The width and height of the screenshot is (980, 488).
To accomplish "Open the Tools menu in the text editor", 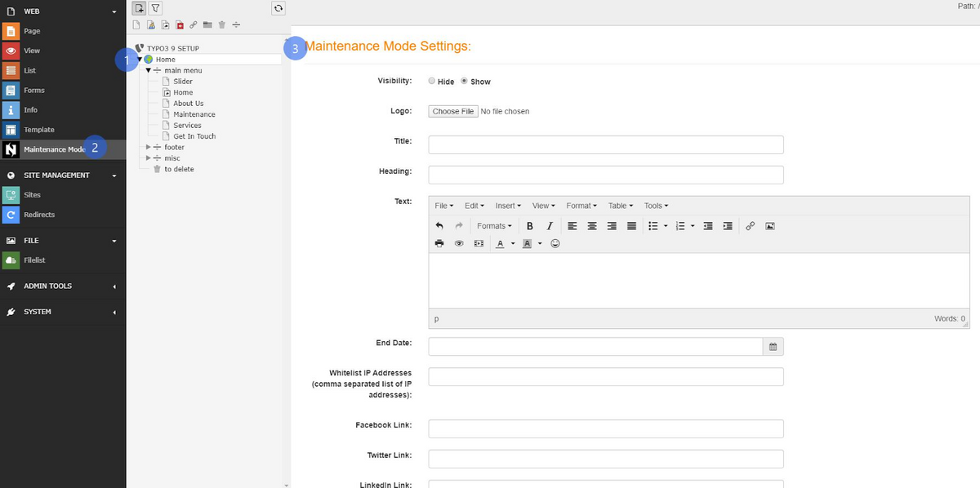I will tap(655, 206).
